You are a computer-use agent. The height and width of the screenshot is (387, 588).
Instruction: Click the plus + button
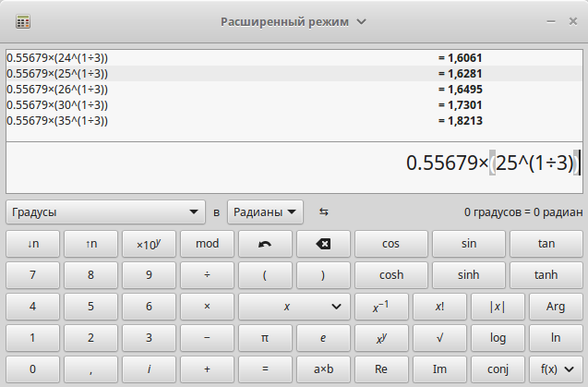207,369
